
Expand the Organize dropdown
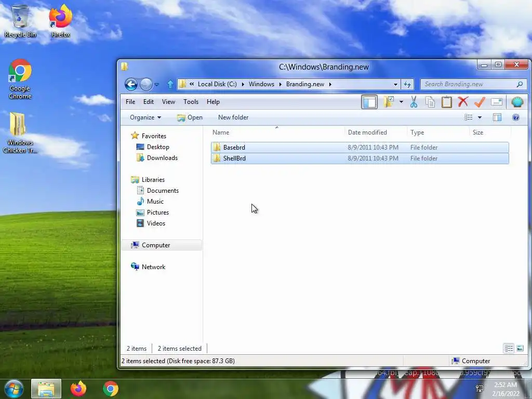coord(145,117)
